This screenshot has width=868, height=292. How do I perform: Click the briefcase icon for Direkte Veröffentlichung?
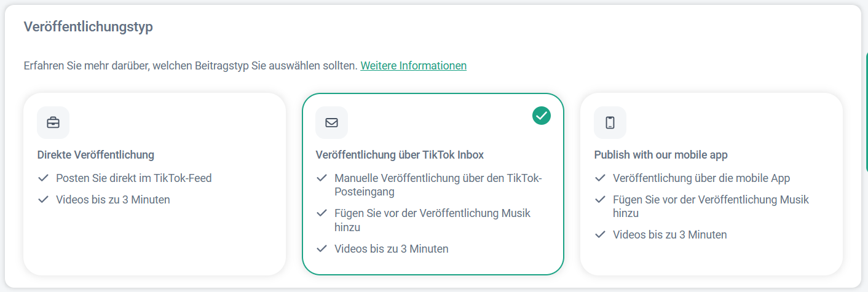pyautogui.click(x=53, y=122)
